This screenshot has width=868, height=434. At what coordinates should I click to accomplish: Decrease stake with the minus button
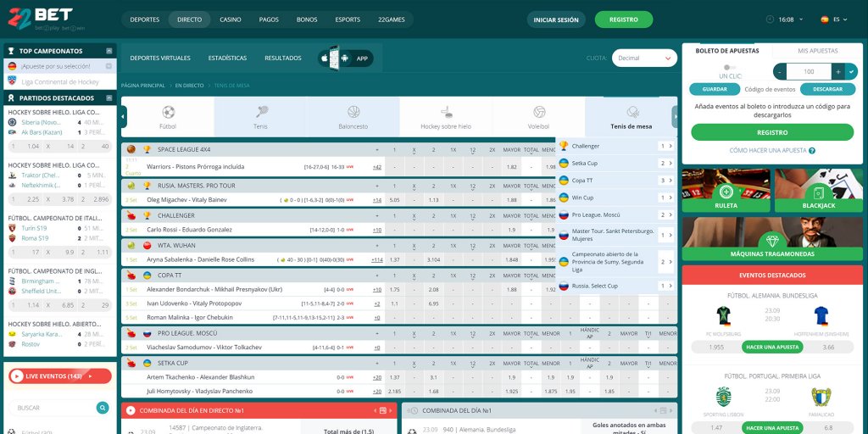[780, 71]
